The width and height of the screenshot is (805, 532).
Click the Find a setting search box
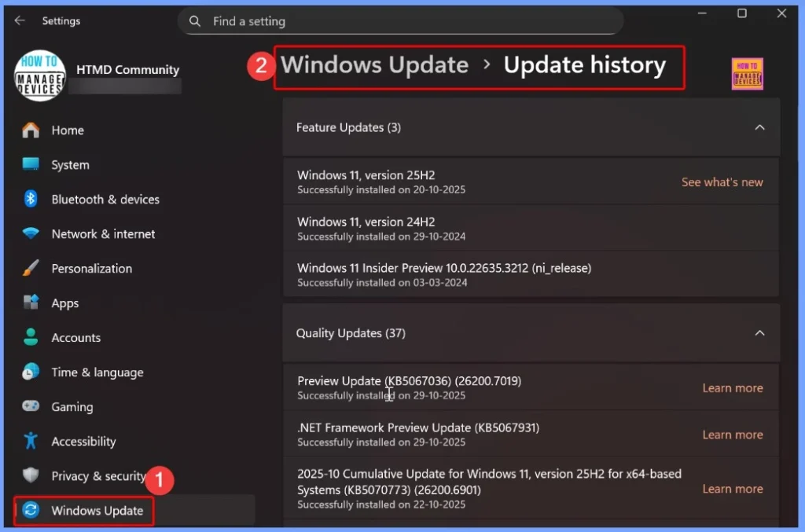[x=401, y=21]
